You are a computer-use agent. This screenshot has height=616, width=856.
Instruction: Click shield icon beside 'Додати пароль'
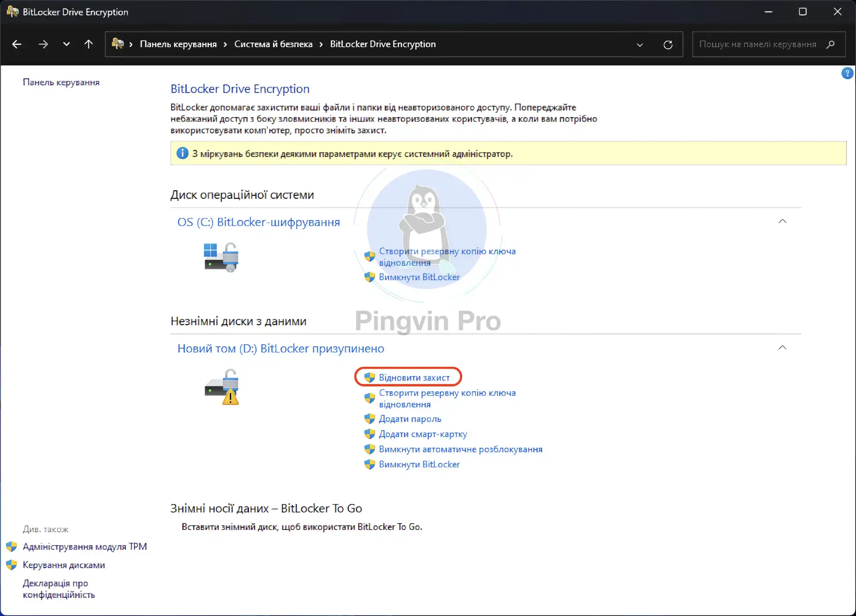click(x=369, y=419)
